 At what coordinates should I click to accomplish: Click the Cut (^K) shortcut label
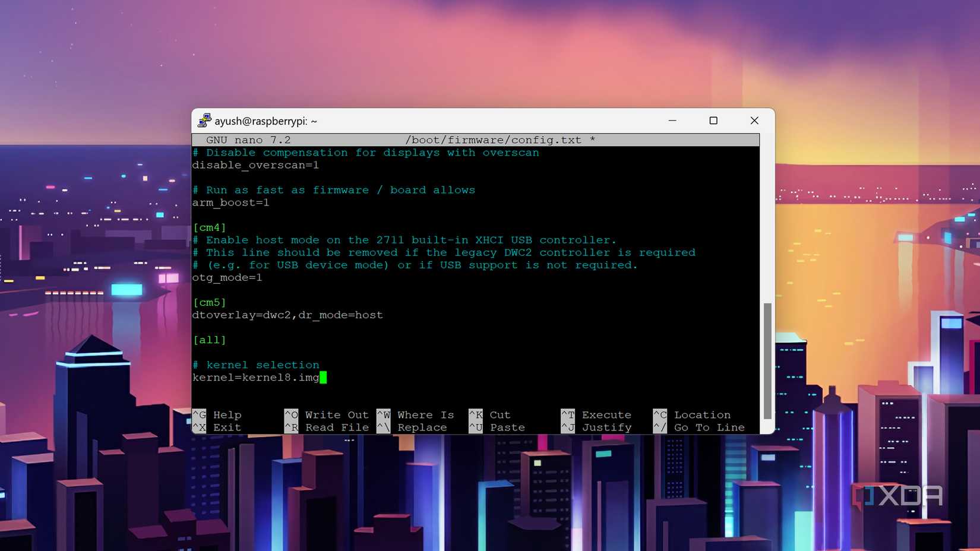(499, 414)
